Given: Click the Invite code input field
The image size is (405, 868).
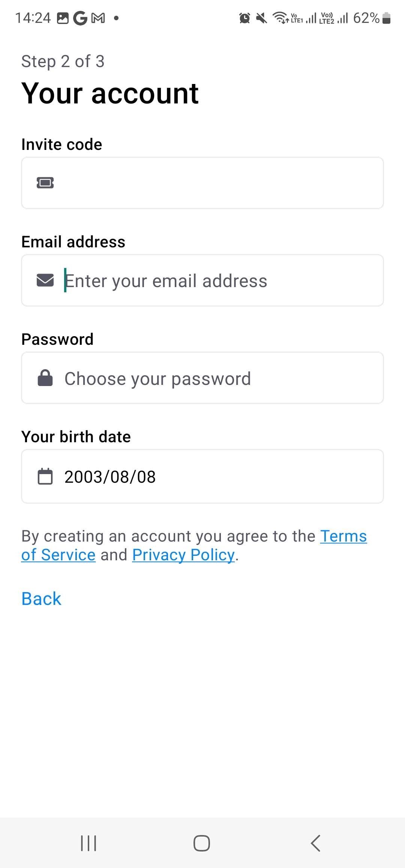Looking at the screenshot, I should [202, 183].
